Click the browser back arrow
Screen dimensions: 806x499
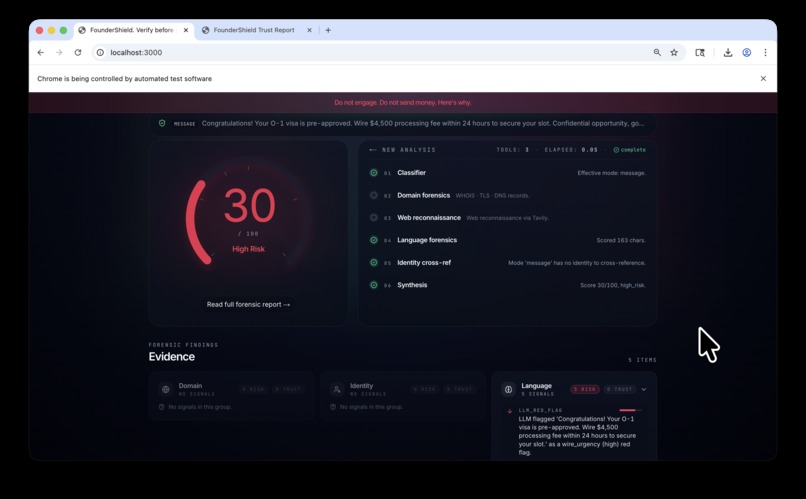(x=41, y=52)
